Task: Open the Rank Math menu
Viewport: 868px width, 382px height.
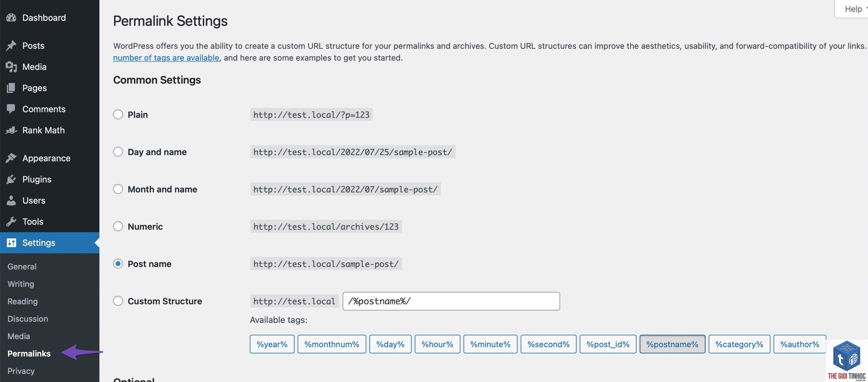Action: tap(50, 130)
